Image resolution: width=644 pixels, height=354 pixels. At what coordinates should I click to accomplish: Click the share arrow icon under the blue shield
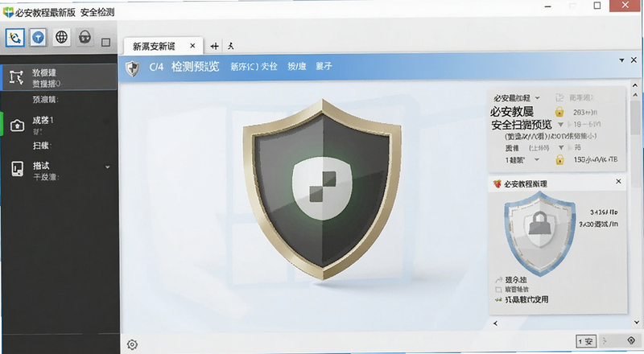[x=499, y=280]
